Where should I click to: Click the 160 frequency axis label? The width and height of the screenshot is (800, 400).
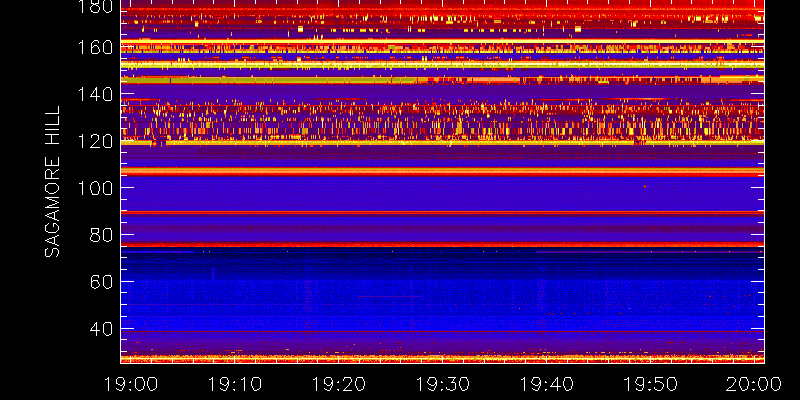(x=95, y=47)
